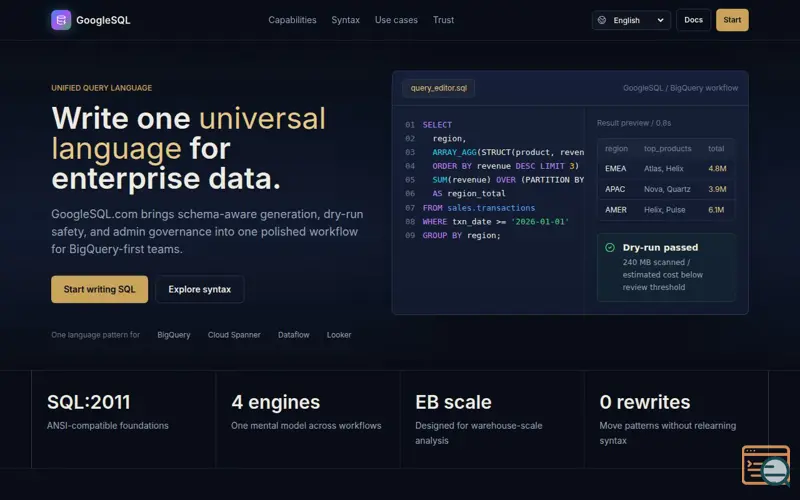Viewport: 800px width, 500px height.
Task: Click the '4 engines' stat heading
Action: pos(276,402)
